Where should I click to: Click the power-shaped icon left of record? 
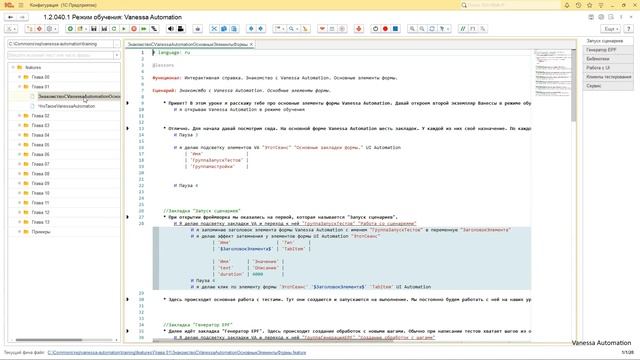(x=376, y=29)
